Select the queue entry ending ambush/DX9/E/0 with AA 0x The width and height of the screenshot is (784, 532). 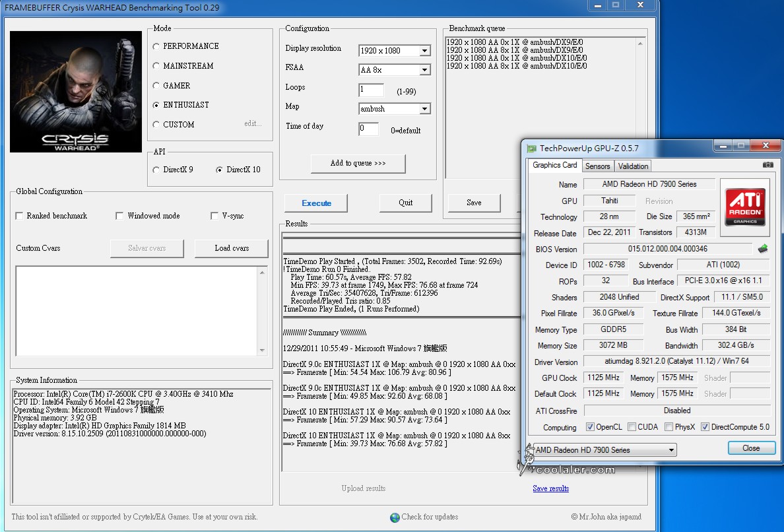click(x=515, y=42)
